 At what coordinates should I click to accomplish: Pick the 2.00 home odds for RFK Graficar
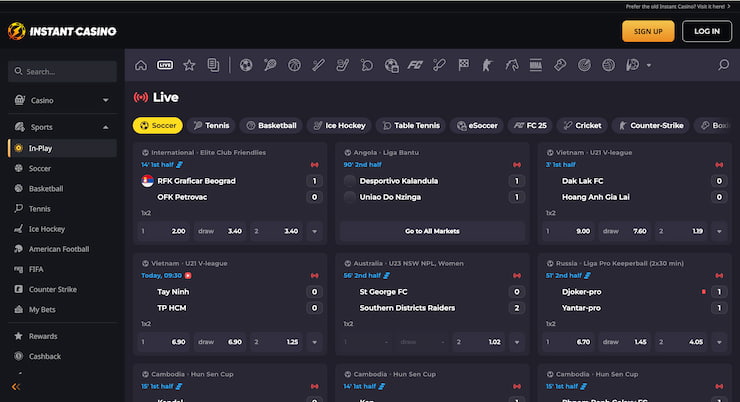click(163, 231)
